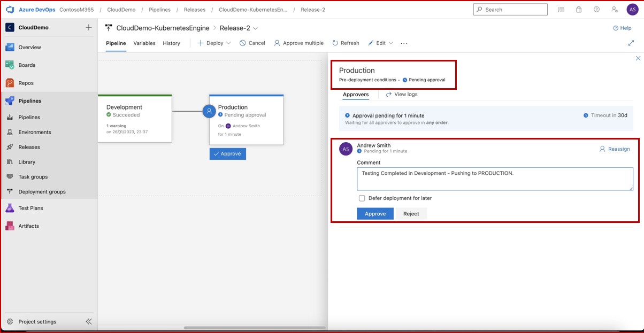Enable Defer deployment for later

click(362, 198)
